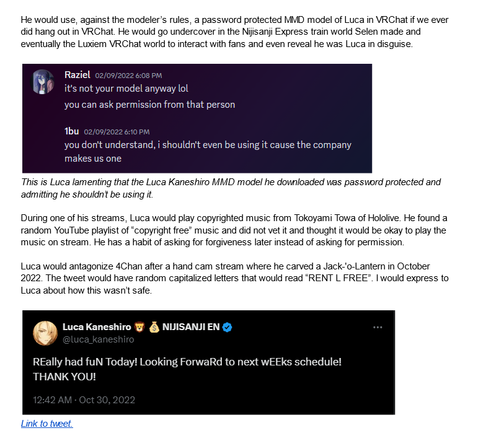Click the 1bu username in Discord message

(71, 131)
